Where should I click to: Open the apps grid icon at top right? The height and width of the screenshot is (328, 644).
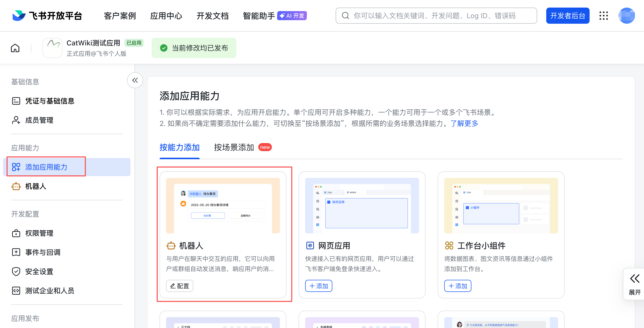(604, 16)
